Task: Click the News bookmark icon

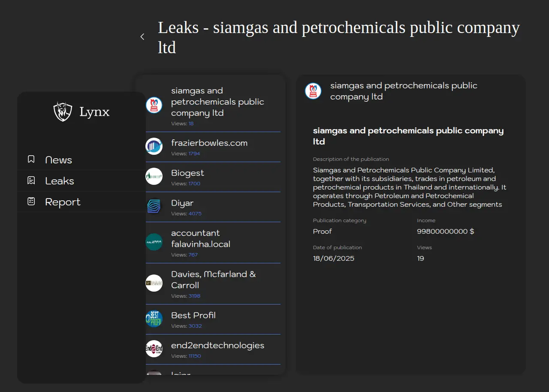Action: click(31, 160)
